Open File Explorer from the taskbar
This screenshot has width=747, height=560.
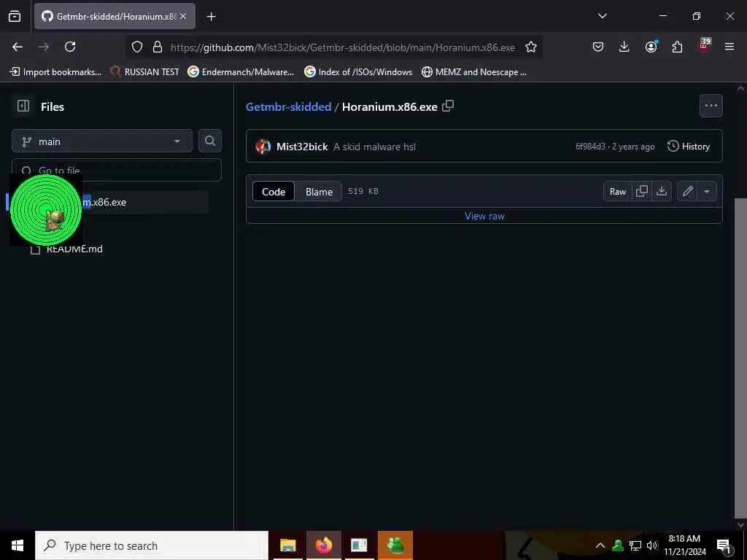[287, 545]
